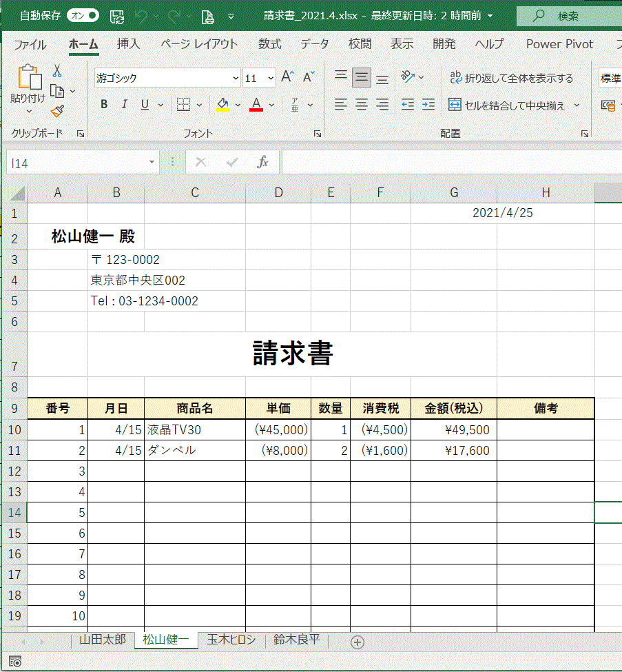Viewport: 622px width, 672px height.
Task: Click the add new sheet plus icon
Action: click(357, 642)
